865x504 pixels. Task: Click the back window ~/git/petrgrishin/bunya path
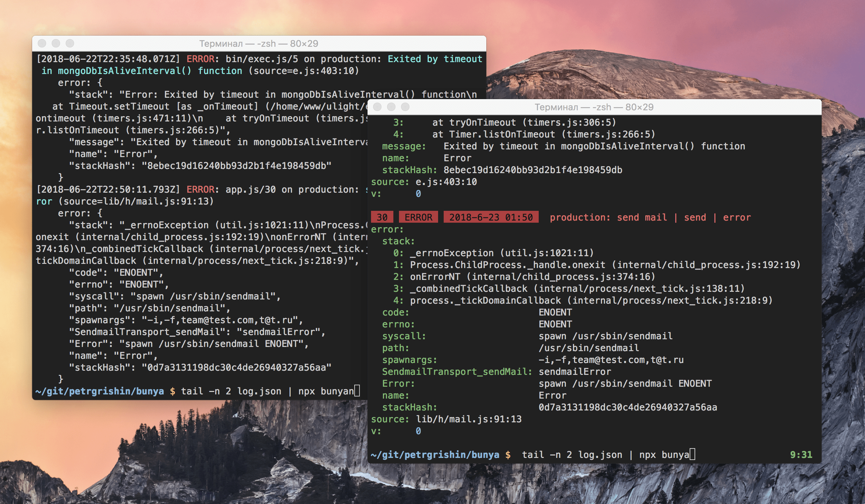(100, 391)
